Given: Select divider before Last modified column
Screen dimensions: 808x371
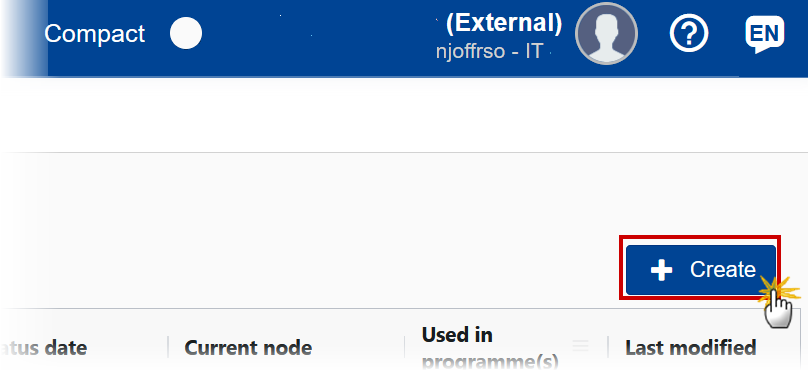Looking at the screenshot, I should [608, 348].
